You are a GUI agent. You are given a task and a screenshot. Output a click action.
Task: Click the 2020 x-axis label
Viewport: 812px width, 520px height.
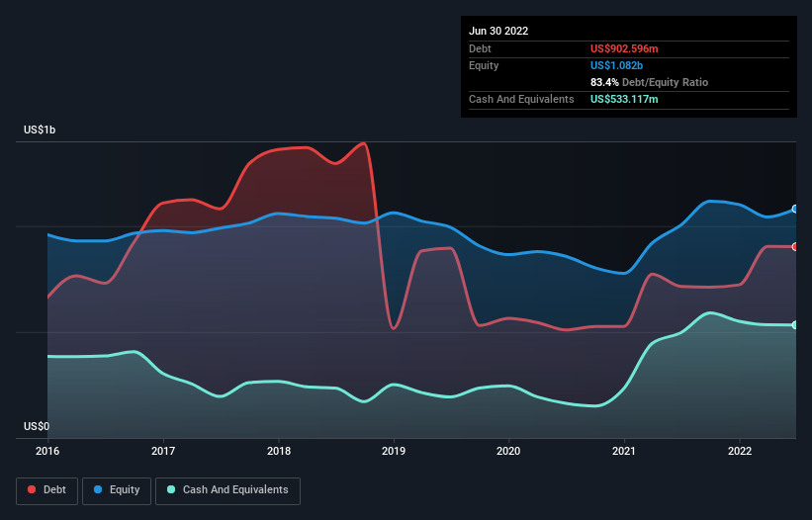508,451
